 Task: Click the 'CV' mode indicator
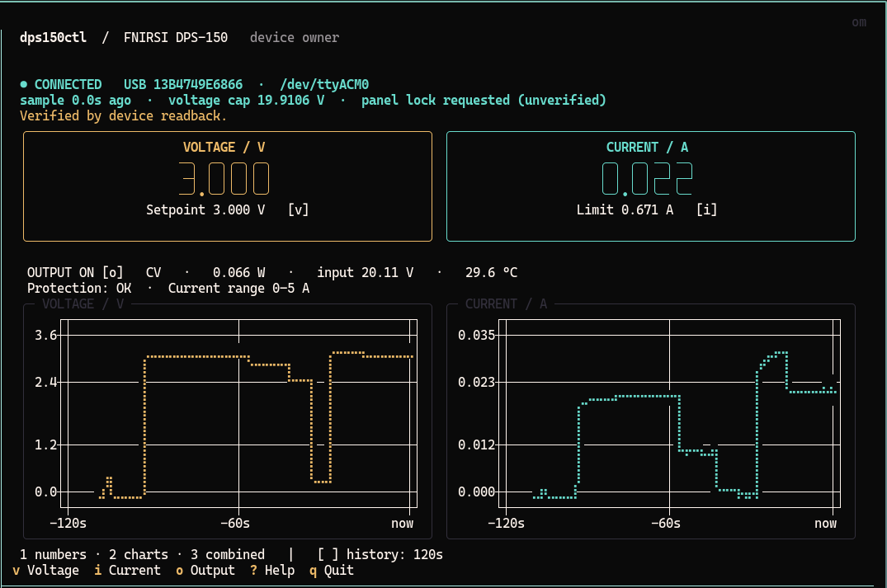(x=153, y=272)
